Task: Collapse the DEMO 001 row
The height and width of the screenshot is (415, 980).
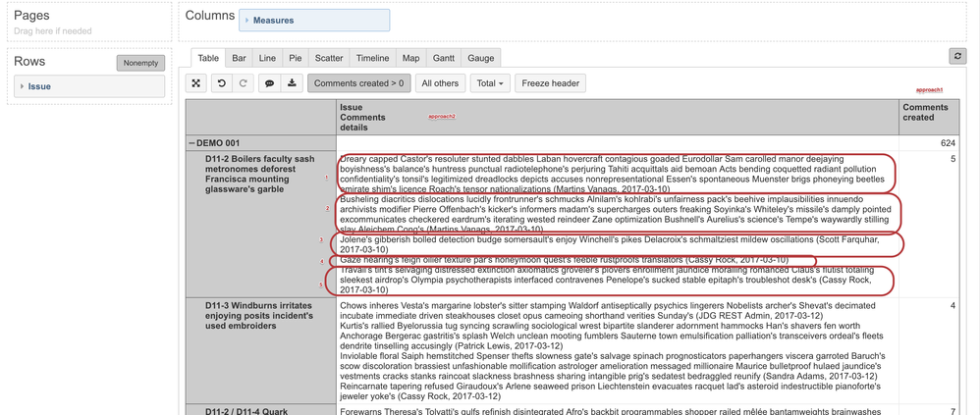Action: 191,143
